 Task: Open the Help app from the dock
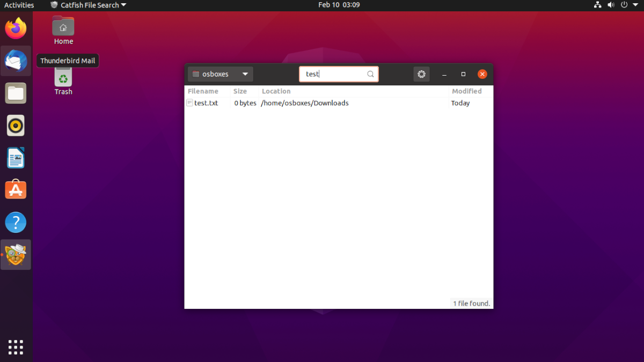coord(16,221)
